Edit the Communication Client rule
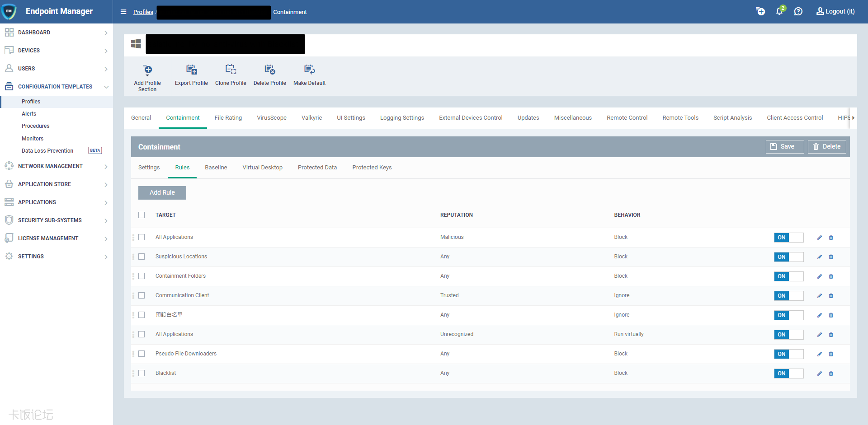Viewport: 868px width, 425px height. click(820, 296)
